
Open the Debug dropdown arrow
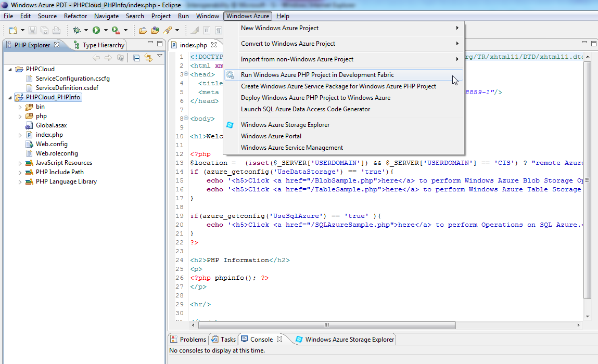click(x=86, y=30)
